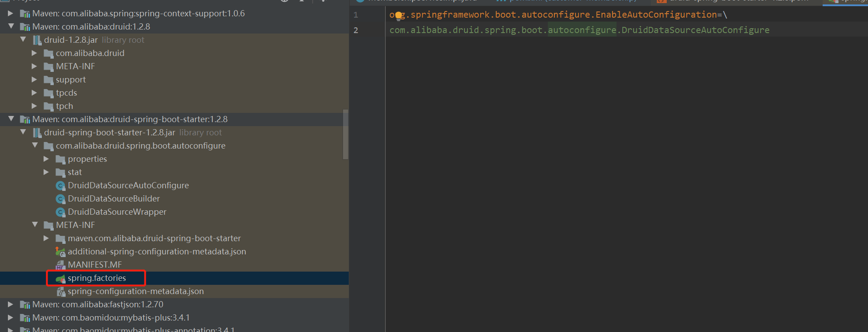Click the properties folder icon
Screen dimensions: 868x332
tap(60, 159)
